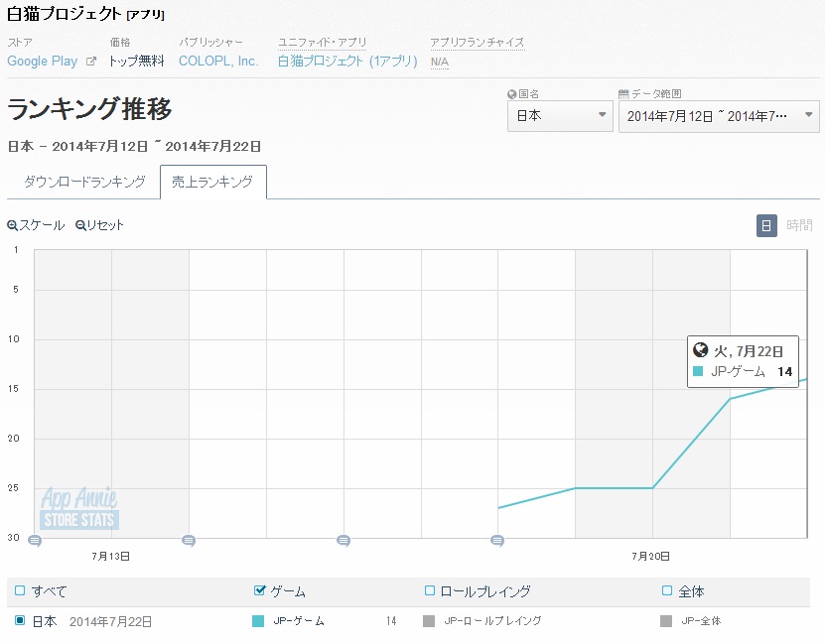
Task: Click the JP-ゲーム legend rank value 14
Action: (x=391, y=621)
